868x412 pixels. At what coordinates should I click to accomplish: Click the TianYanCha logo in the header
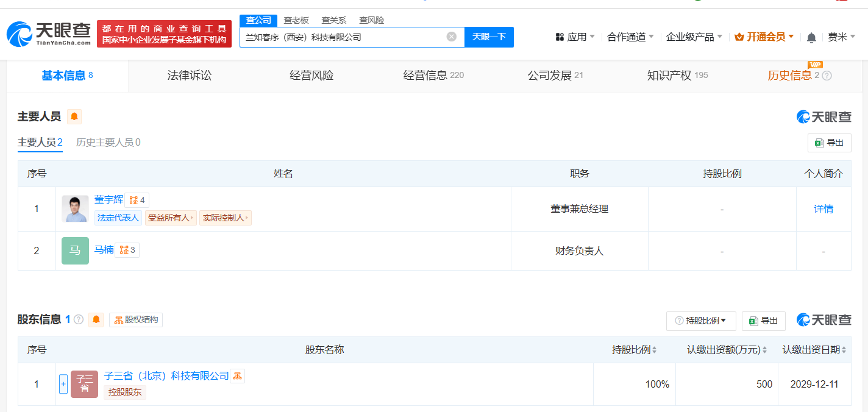pyautogui.click(x=49, y=34)
